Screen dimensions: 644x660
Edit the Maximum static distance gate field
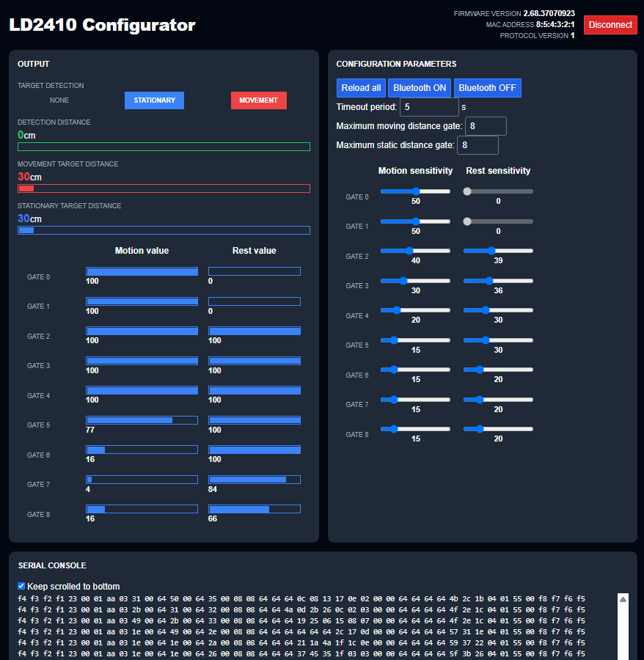tap(477, 144)
